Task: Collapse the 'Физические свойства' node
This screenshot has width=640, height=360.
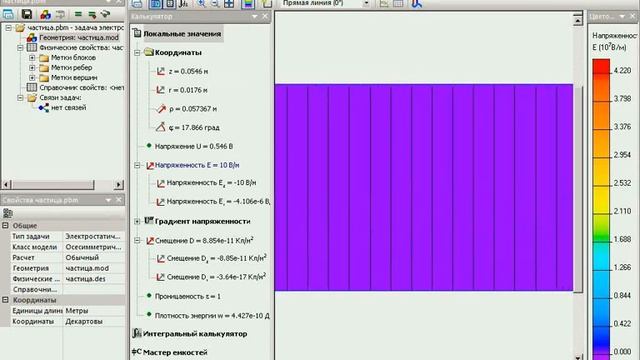Action: point(20,48)
